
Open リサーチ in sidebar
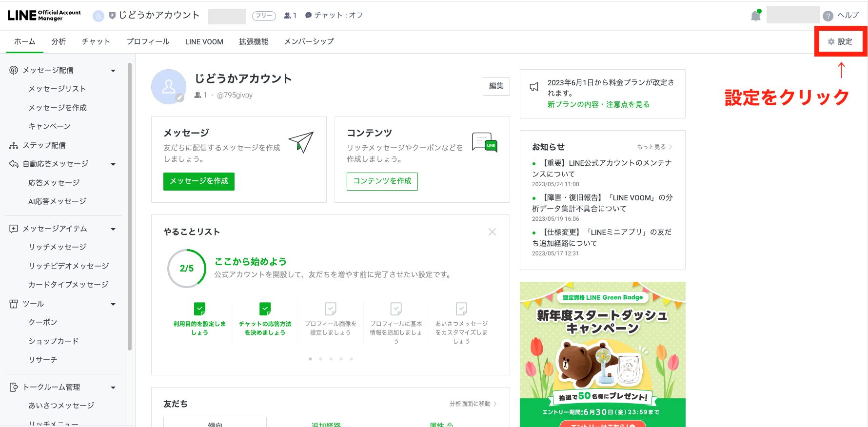click(x=43, y=360)
